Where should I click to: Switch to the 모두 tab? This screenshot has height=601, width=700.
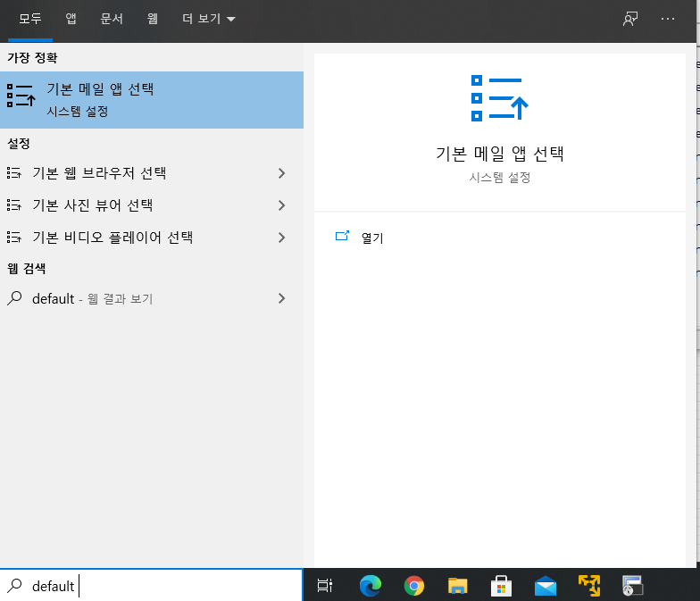coord(30,19)
